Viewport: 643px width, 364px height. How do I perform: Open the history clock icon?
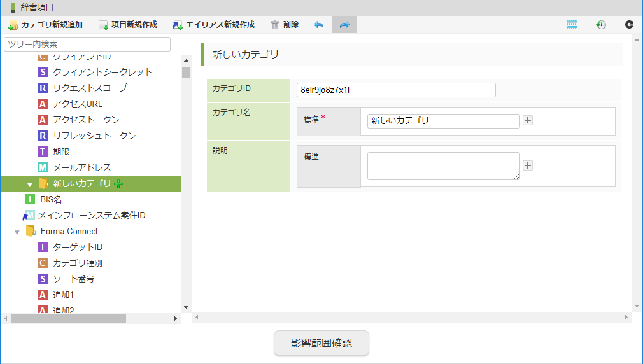601,25
